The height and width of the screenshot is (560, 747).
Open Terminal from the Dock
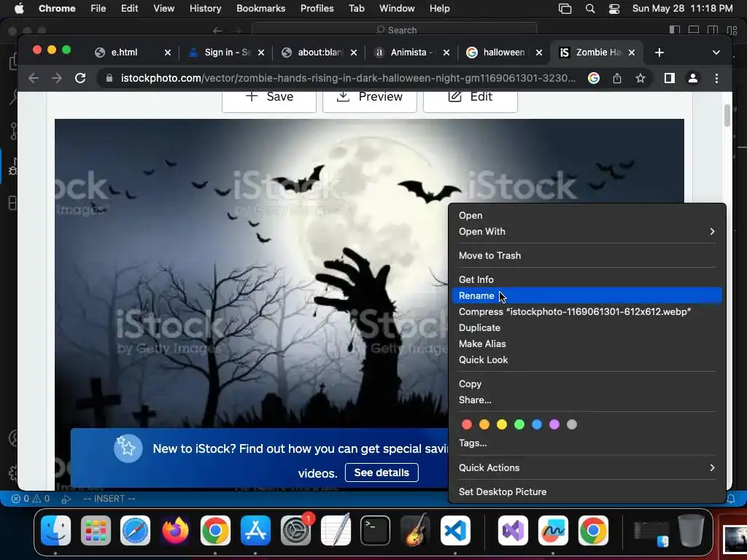tap(376, 530)
